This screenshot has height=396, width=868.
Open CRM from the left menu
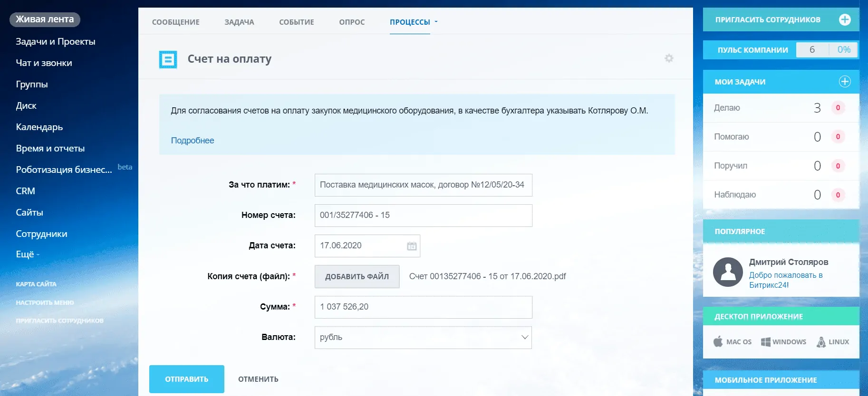point(26,191)
